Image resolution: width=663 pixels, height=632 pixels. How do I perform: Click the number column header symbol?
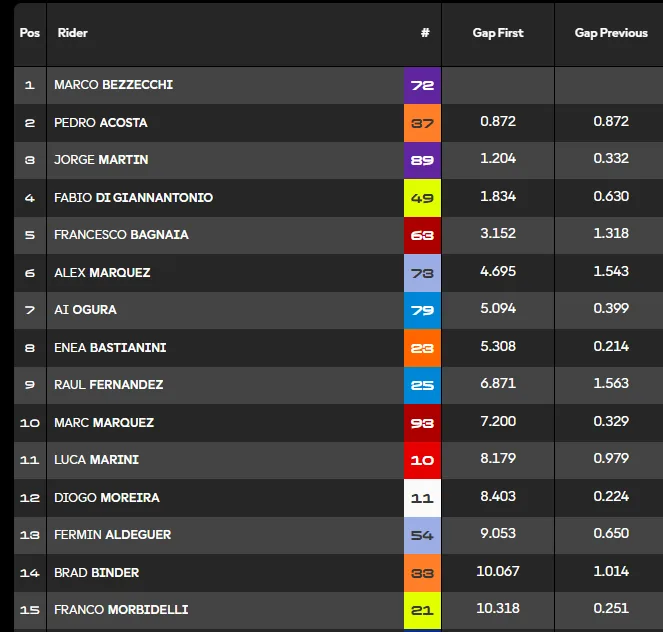coord(425,33)
